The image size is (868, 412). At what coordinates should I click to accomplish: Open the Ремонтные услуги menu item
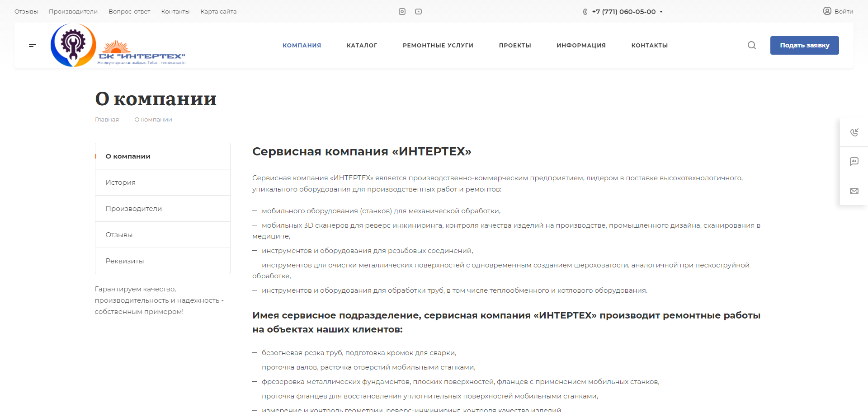pyautogui.click(x=438, y=46)
